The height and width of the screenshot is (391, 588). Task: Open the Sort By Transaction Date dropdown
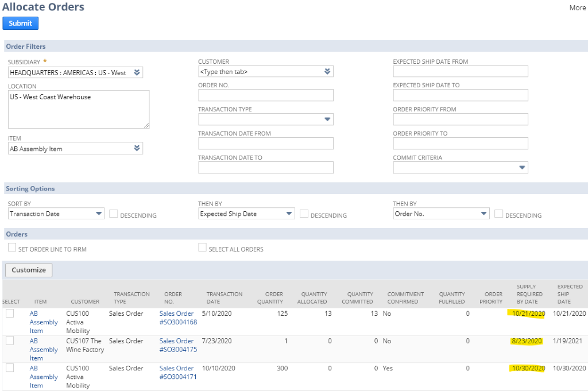click(x=98, y=214)
